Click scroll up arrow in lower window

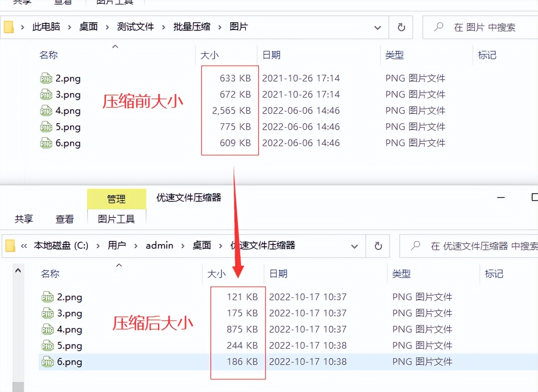click(x=18, y=271)
